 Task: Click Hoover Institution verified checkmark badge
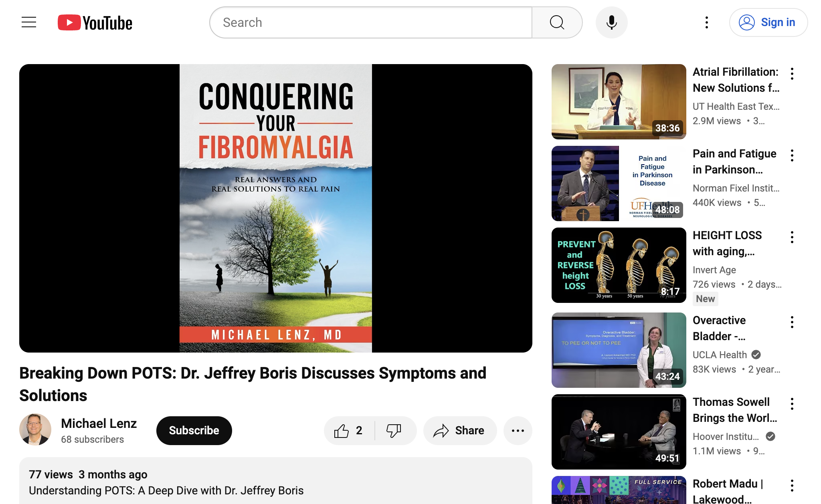pos(770,436)
